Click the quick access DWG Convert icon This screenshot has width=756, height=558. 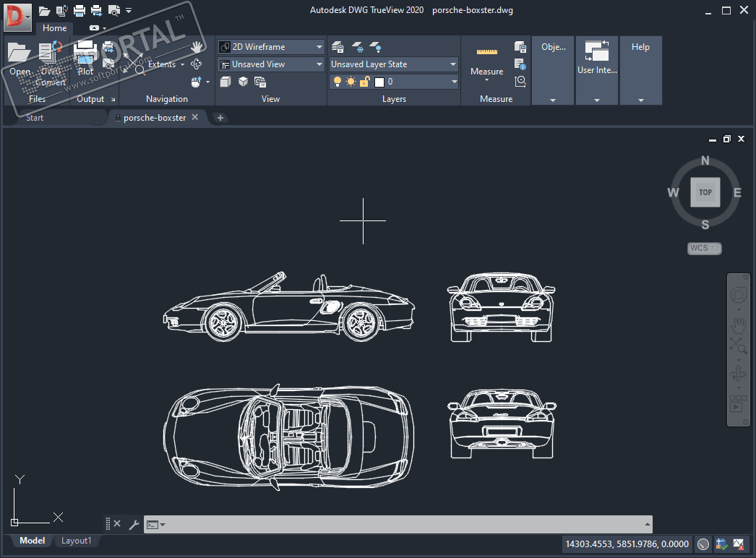[61, 10]
